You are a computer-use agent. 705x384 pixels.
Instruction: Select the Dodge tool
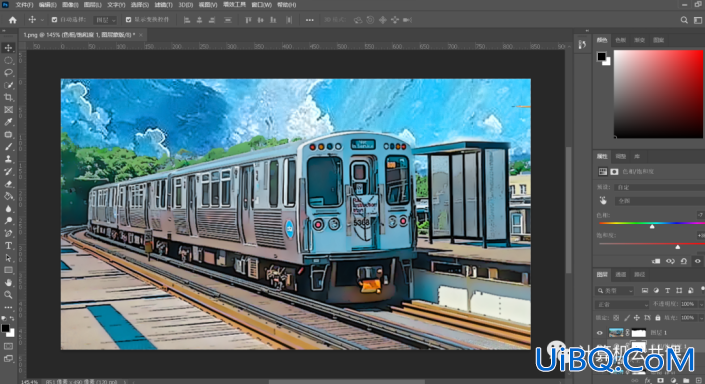point(8,221)
